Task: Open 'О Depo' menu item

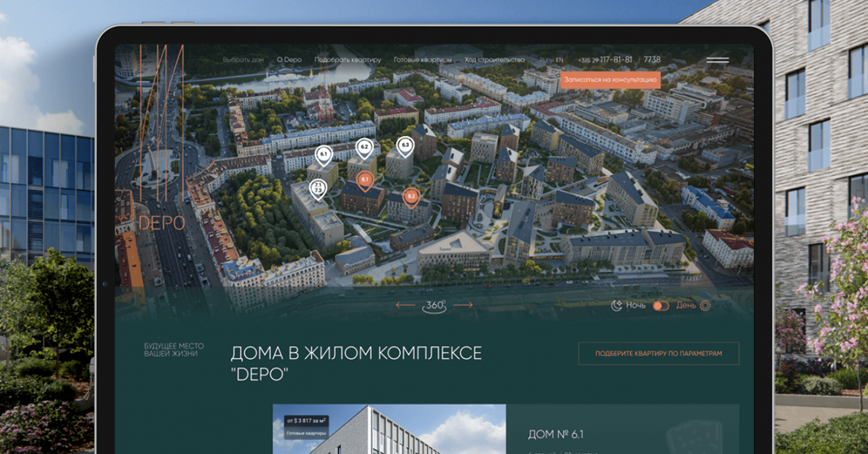Action: pyautogui.click(x=289, y=60)
